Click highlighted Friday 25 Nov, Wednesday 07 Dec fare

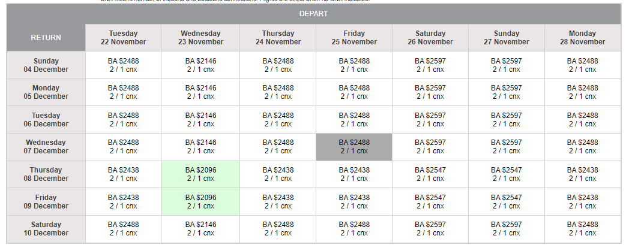pos(354,147)
